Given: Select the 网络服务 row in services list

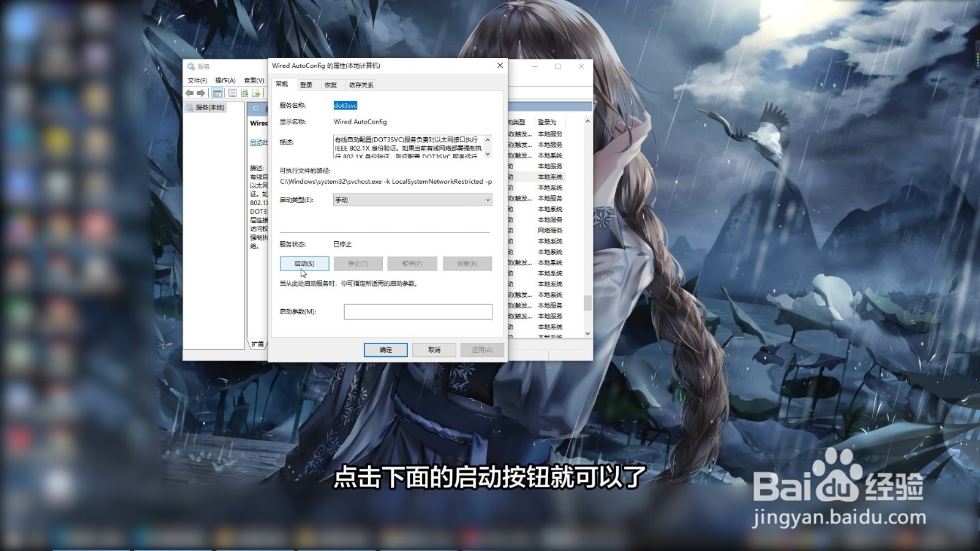Looking at the screenshot, I should pyautogui.click(x=550, y=230).
